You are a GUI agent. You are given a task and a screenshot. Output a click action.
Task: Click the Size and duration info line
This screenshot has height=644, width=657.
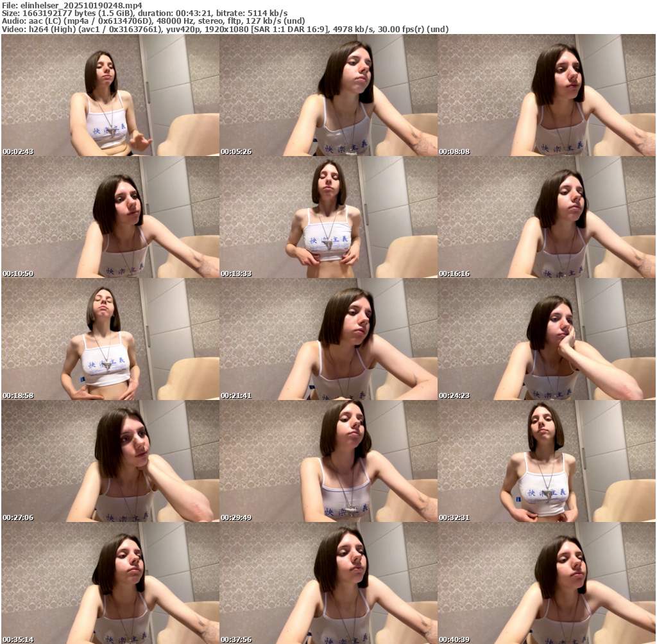pos(144,13)
